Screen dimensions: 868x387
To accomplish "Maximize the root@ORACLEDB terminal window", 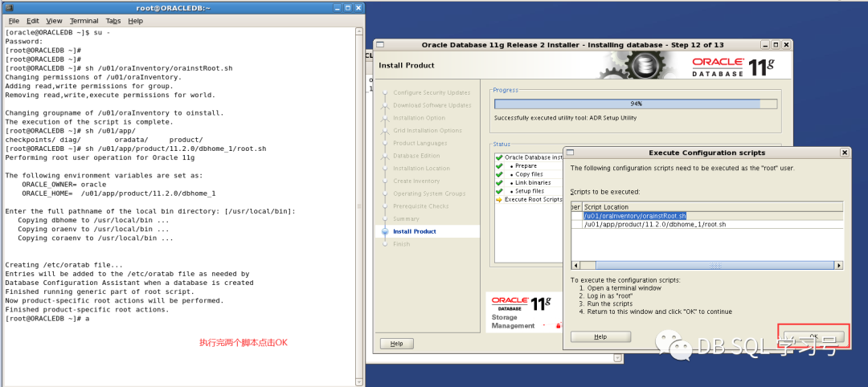I will coord(348,8).
